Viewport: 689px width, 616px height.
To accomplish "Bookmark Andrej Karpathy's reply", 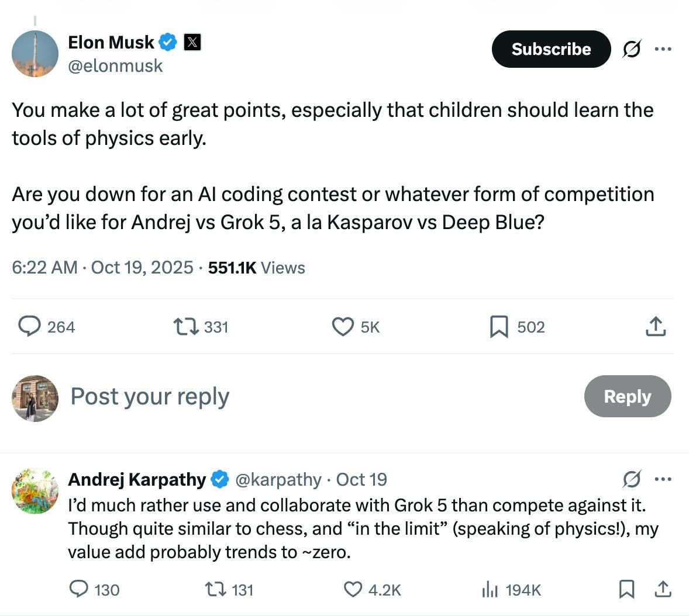I will tap(626, 589).
